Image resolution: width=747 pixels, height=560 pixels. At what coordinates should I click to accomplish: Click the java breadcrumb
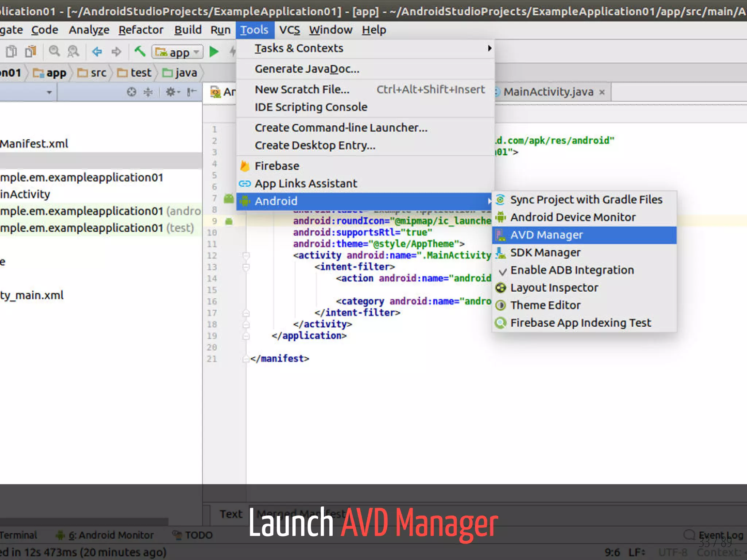[179, 73]
